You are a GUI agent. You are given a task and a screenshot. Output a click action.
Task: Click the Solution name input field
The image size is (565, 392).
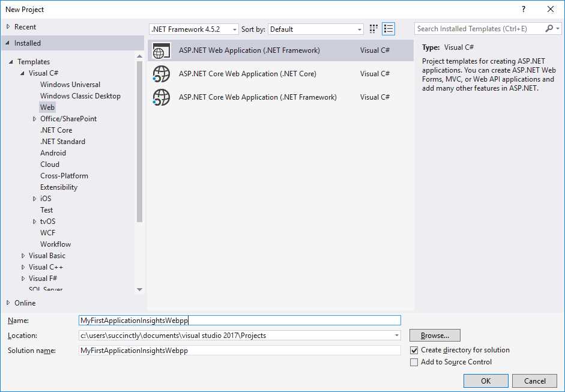pyautogui.click(x=240, y=350)
